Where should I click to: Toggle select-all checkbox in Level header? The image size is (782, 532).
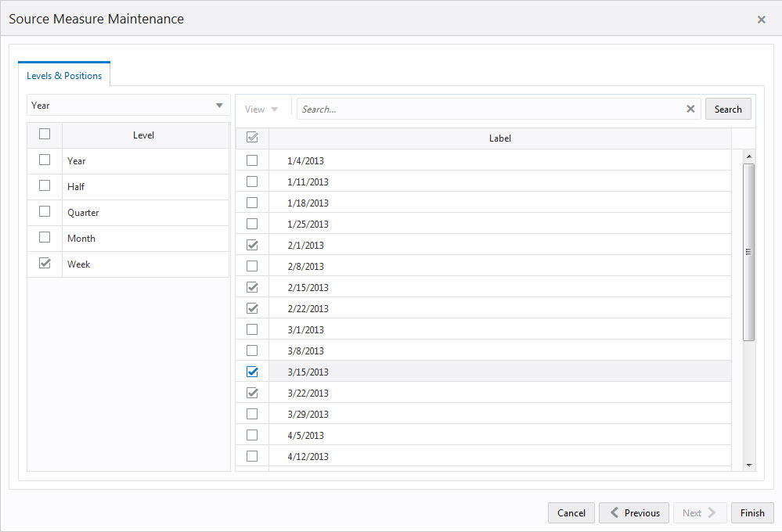click(45, 134)
